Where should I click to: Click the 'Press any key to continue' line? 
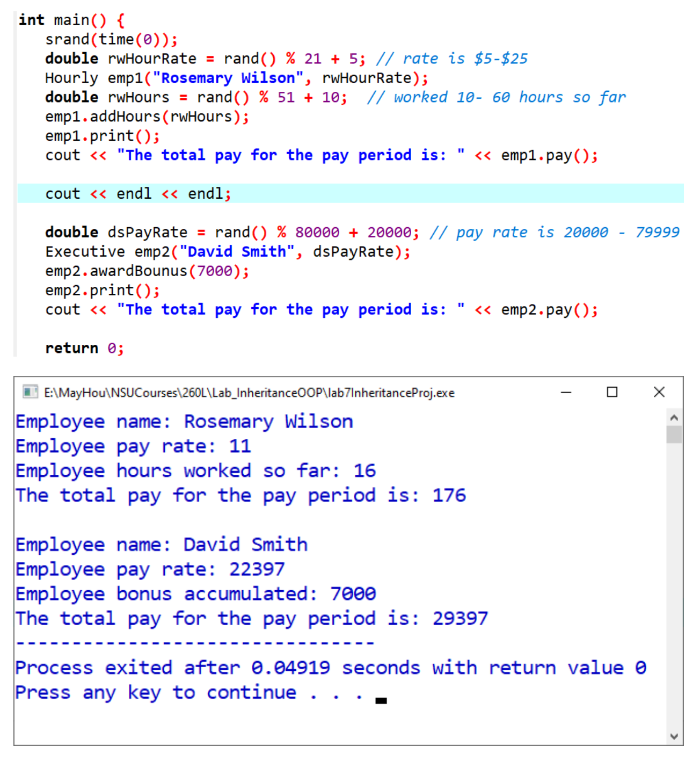[x=190, y=693]
